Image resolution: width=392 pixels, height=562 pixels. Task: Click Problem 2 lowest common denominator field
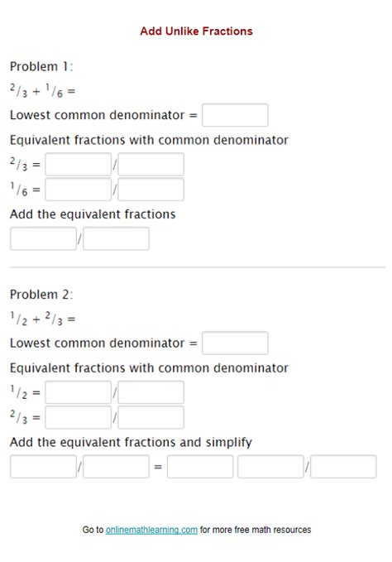[235, 343]
